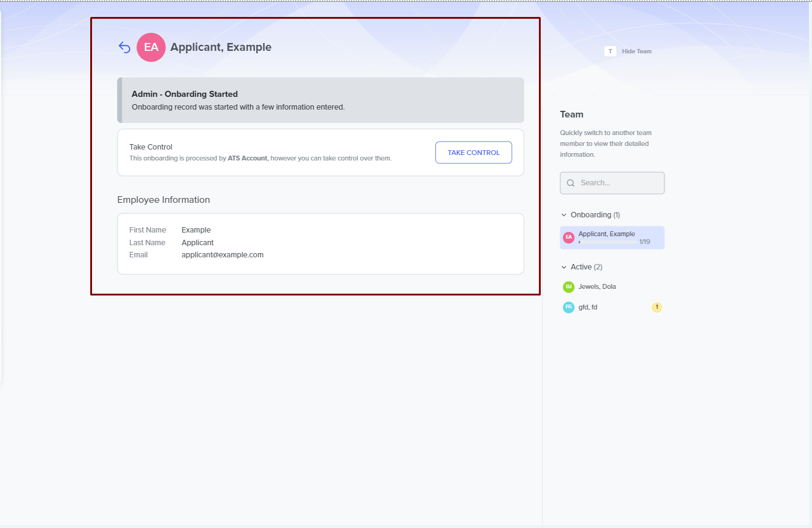812x528 pixels.
Task: Select Applicant, Example in the team list
Action: coord(607,234)
